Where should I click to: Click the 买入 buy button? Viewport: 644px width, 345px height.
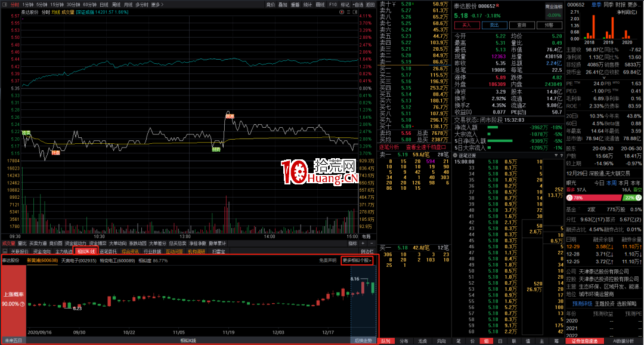click(466, 25)
